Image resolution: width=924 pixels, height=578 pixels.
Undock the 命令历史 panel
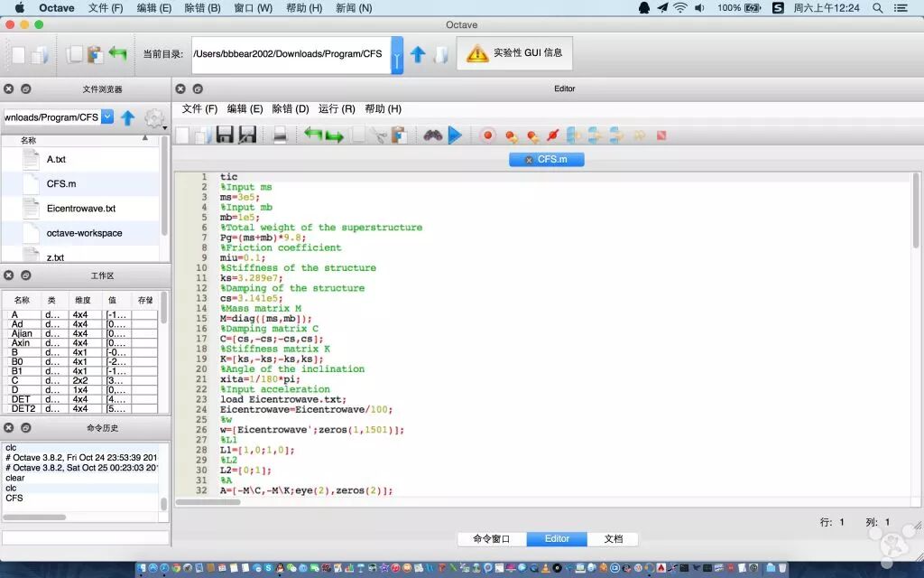[x=26, y=427]
